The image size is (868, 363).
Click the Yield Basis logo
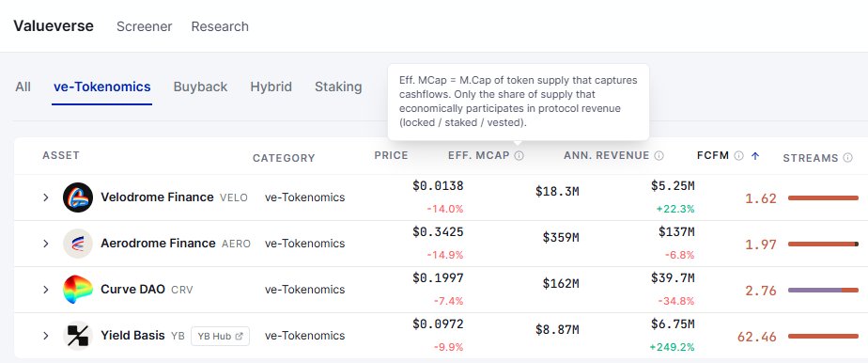coord(77,336)
